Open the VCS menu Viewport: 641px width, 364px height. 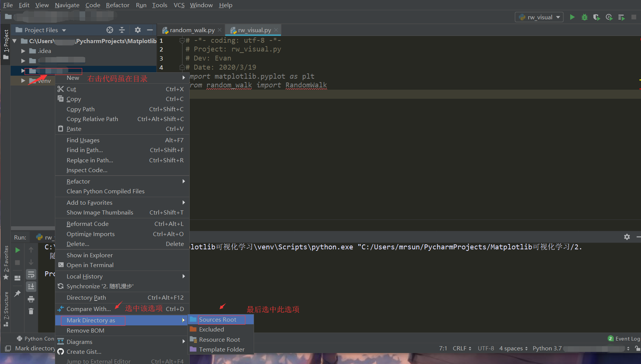point(179,5)
